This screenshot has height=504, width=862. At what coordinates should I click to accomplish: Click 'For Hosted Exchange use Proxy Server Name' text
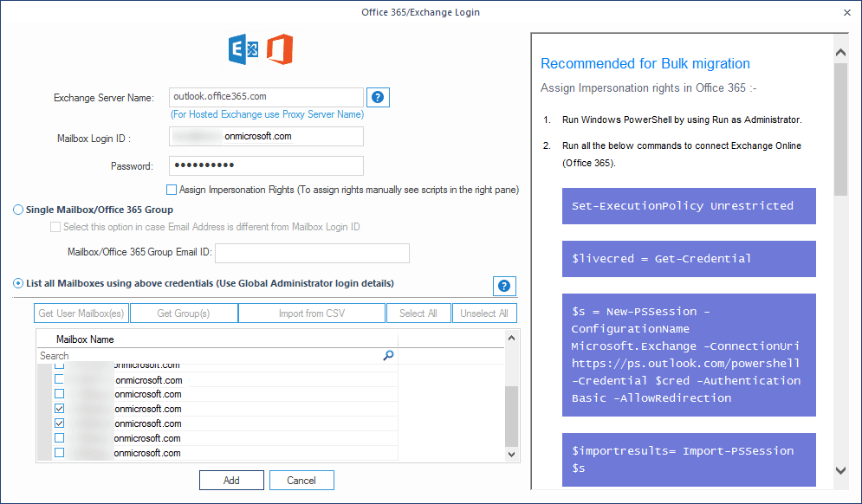click(x=267, y=114)
